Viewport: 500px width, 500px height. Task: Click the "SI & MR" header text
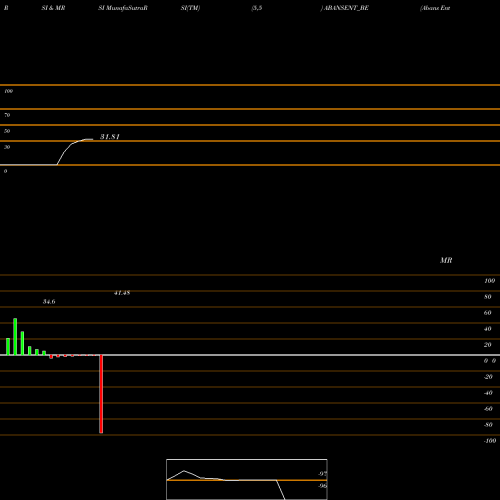click(53, 8)
